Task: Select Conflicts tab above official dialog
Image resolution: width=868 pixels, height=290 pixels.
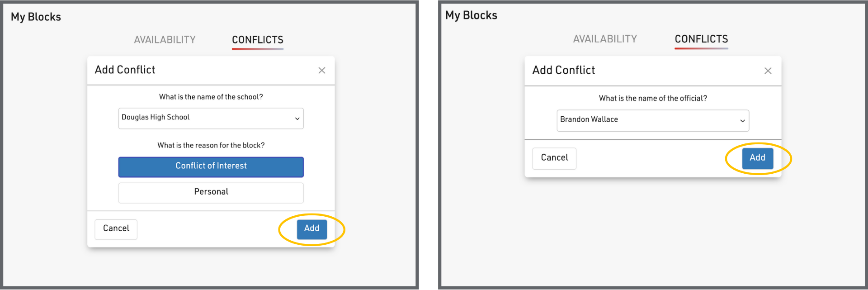Action: (x=701, y=39)
